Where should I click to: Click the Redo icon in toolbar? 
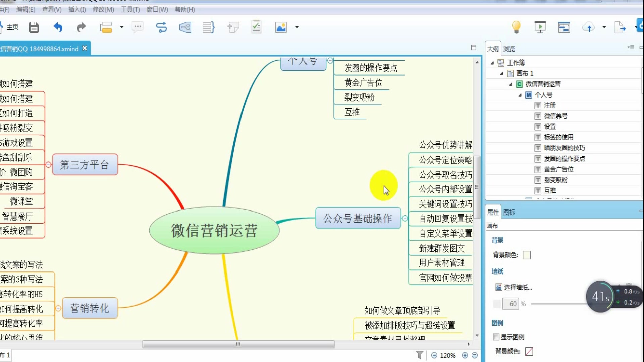coord(81,27)
